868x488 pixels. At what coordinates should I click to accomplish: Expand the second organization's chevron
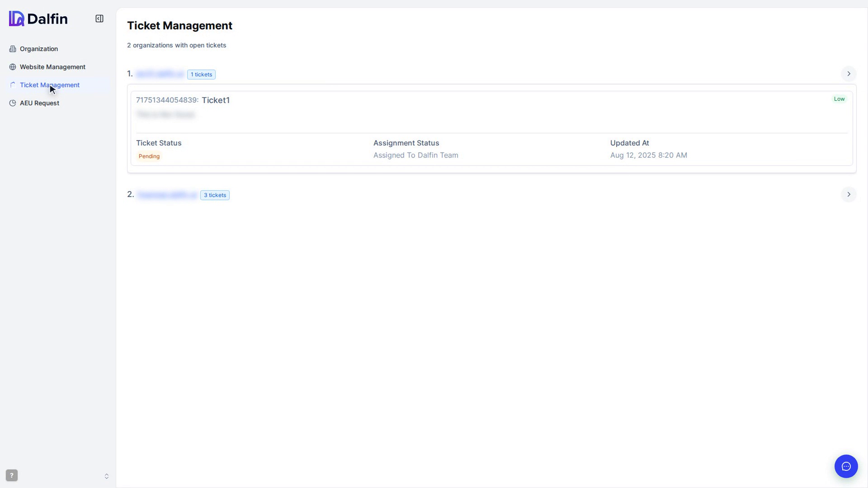(x=849, y=194)
